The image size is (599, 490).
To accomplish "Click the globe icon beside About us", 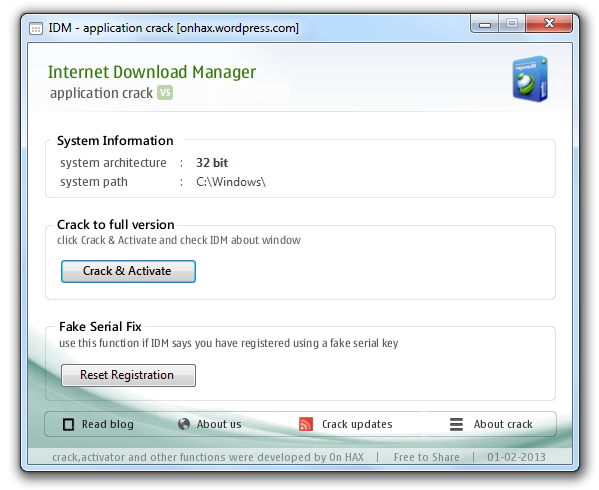I will [x=184, y=424].
